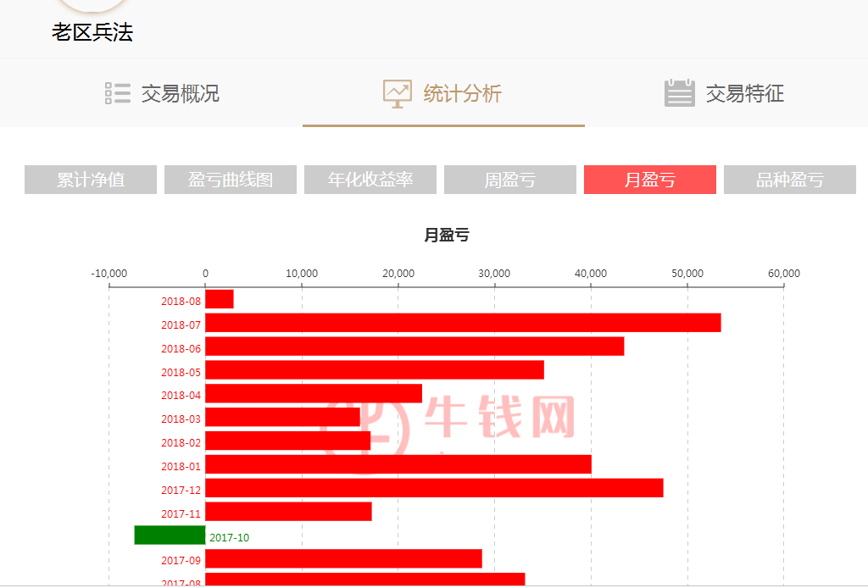Screen dimensions: 868x588
Task: Click the list icon beside 交易概况
Action: coord(117,93)
